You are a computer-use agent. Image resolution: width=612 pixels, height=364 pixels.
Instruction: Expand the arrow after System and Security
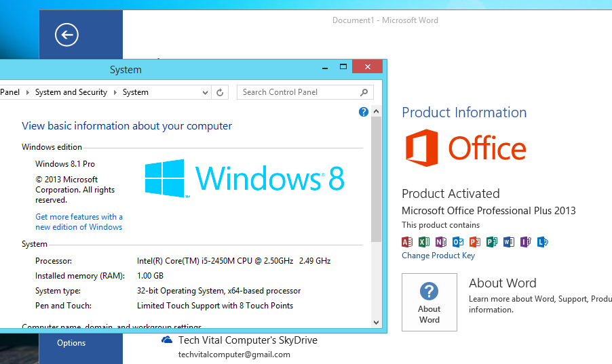click(x=115, y=92)
